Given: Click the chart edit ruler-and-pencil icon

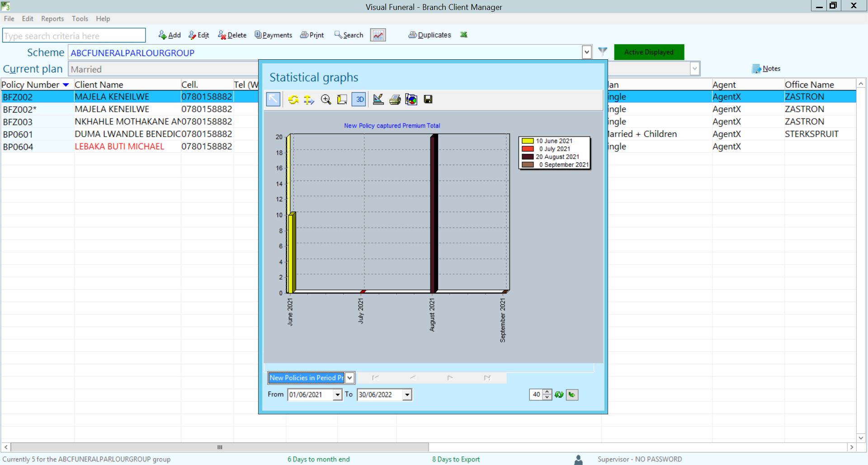Looking at the screenshot, I should 378,100.
